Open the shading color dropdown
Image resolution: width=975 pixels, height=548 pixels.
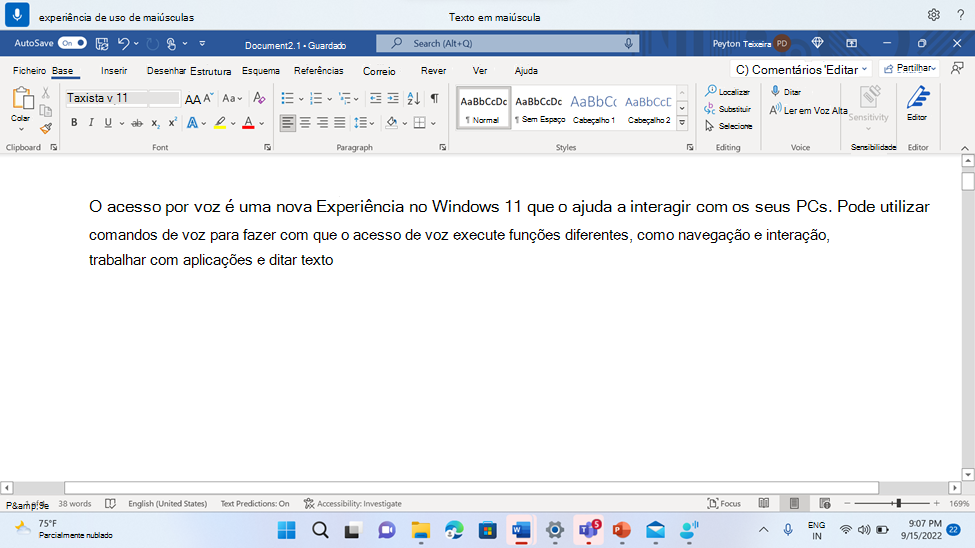click(x=405, y=123)
